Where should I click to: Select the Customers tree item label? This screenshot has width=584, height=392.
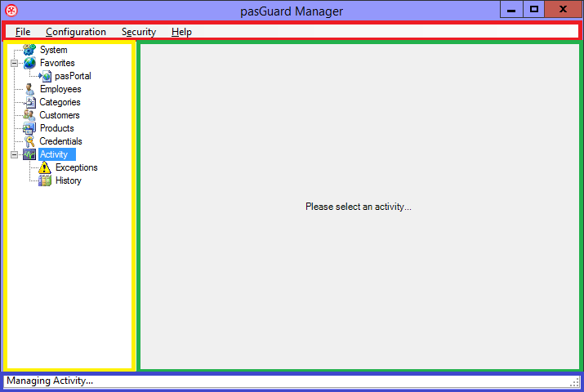[x=60, y=115]
